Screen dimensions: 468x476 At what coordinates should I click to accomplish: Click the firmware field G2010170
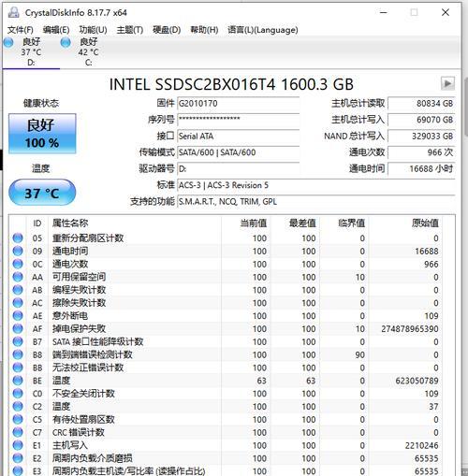239,104
